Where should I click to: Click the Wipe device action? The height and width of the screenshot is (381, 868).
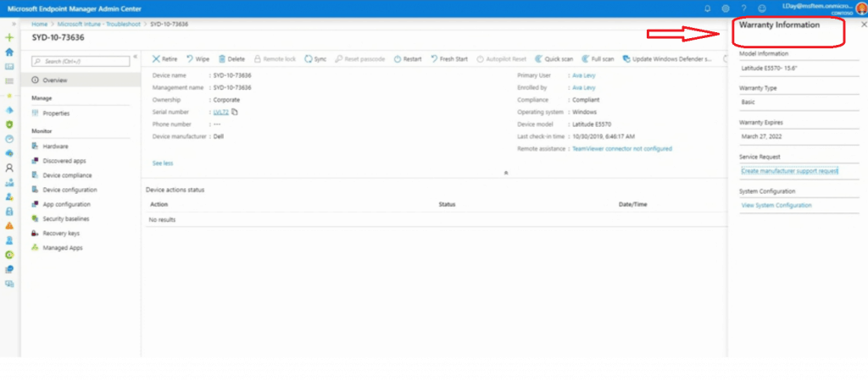198,59
